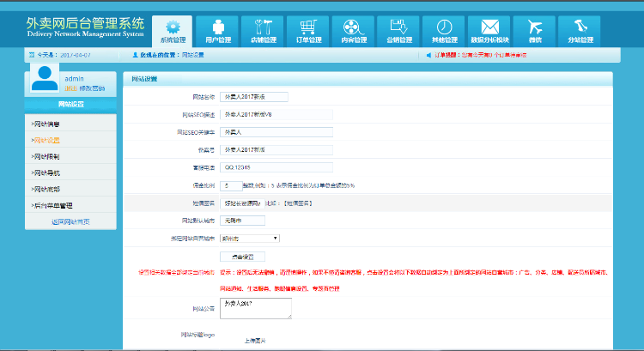Focus the 备案号 input field
Viewport: 644px width, 351px height.
[x=276, y=150]
